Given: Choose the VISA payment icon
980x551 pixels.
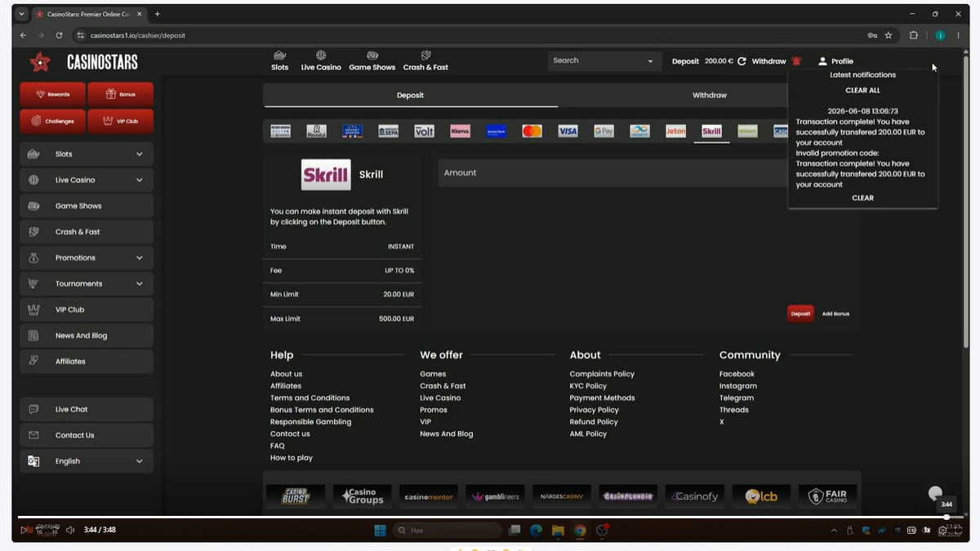Looking at the screenshot, I should (x=568, y=131).
